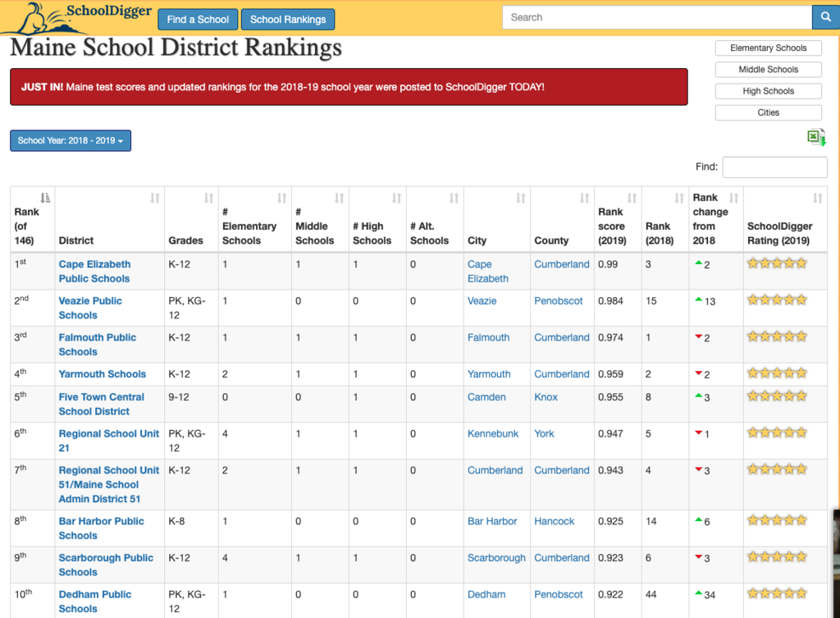Viewport: 840px width, 618px height.
Task: Select the High Schools button
Action: [x=768, y=91]
